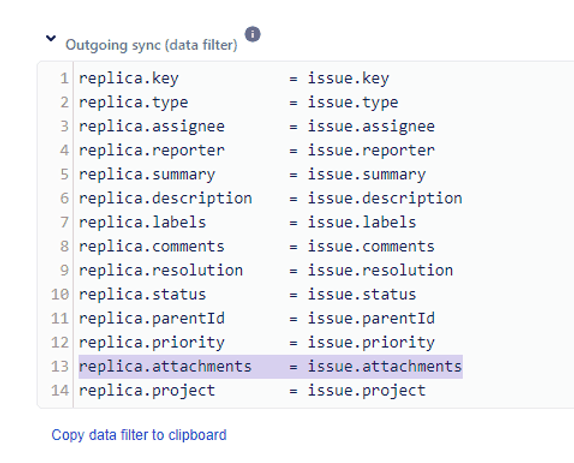Copy data filter to clipboard link
The width and height of the screenshot is (574, 463).
pyautogui.click(x=139, y=435)
